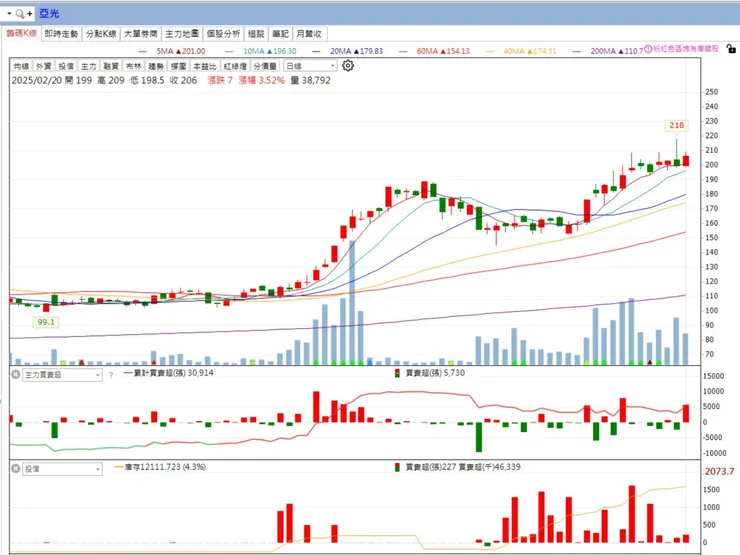Viewport: 740px width, 555px height.
Task: Open the dropdown arrow left of the magnifier
Action: [x=9, y=14]
